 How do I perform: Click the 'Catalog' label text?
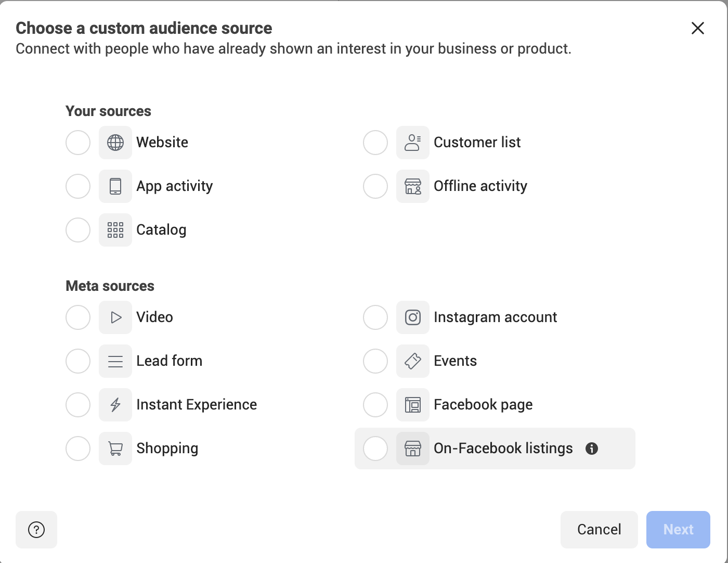[x=161, y=230]
